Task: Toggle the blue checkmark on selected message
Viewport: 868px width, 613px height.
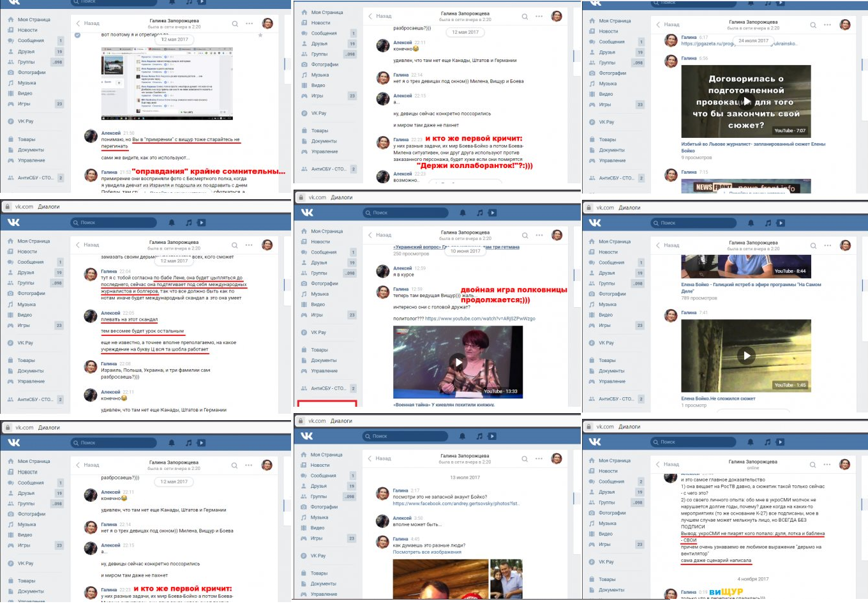Action: 77,35
